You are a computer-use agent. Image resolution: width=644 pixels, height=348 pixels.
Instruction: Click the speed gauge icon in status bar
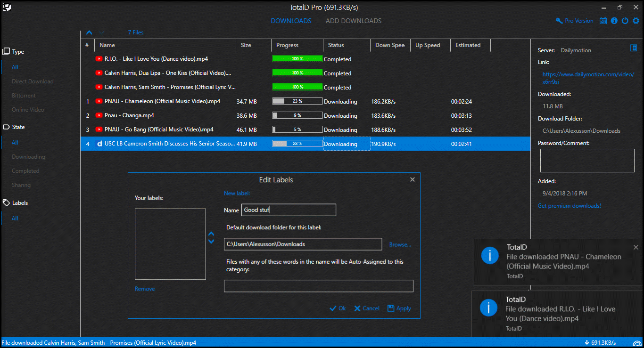[638, 343]
